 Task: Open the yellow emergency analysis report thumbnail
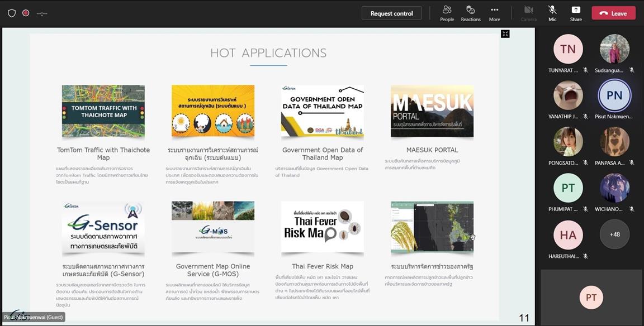tap(213, 111)
